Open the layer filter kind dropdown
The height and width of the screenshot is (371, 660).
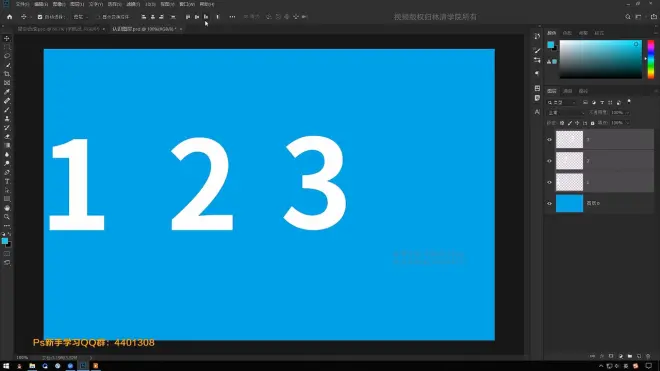tap(562, 102)
